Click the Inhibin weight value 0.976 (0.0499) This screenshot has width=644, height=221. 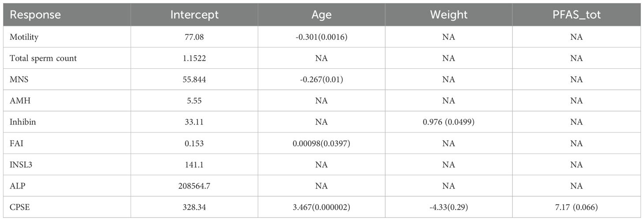click(449, 122)
